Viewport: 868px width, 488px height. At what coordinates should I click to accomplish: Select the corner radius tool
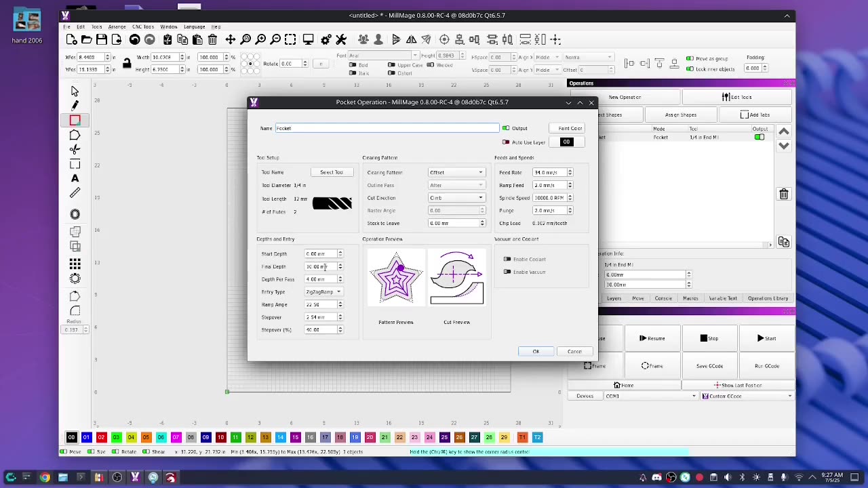tap(75, 311)
